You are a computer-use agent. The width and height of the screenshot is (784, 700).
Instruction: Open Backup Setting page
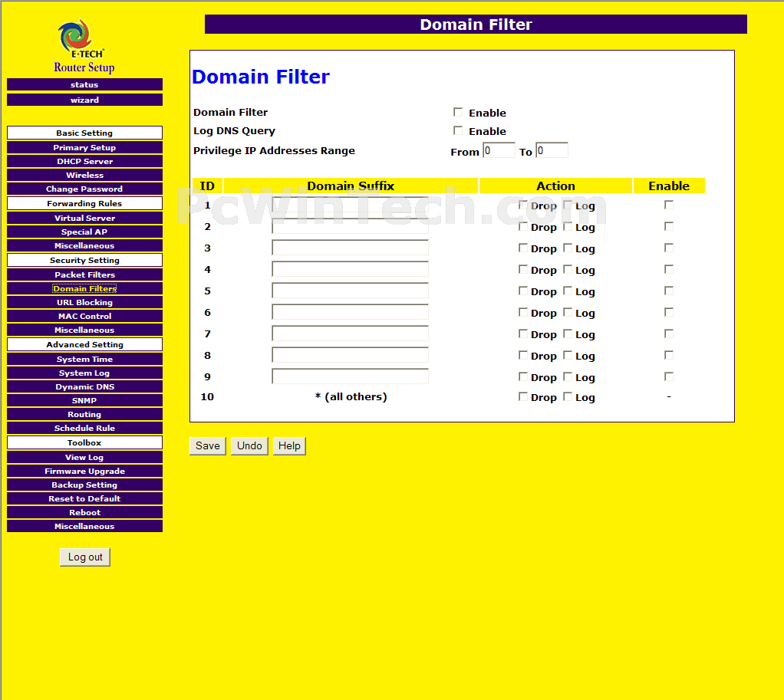pos(84,485)
